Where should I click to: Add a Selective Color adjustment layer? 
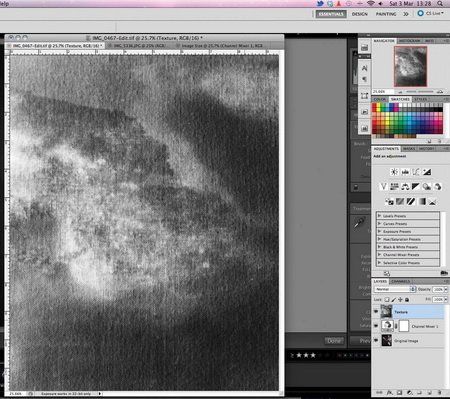click(x=432, y=202)
